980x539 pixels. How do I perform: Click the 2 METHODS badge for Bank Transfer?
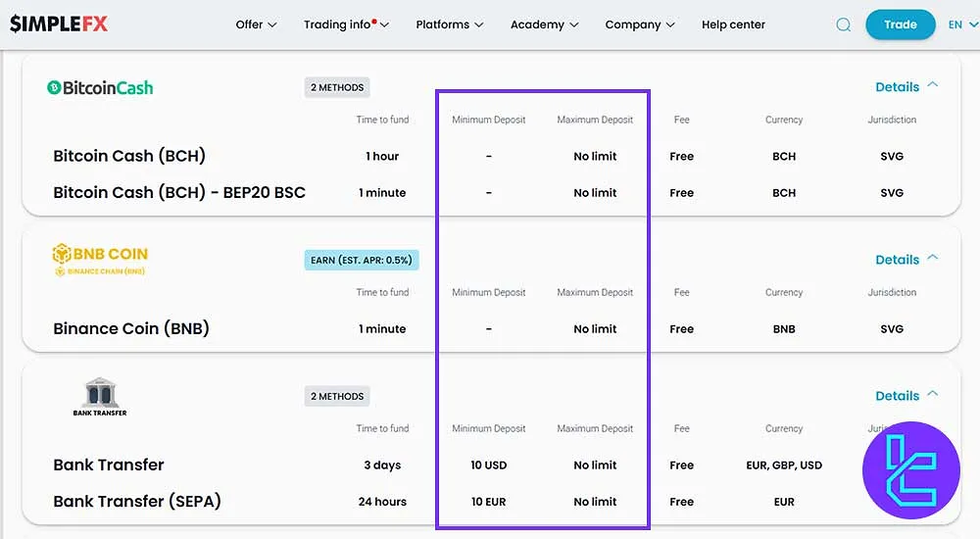(337, 397)
